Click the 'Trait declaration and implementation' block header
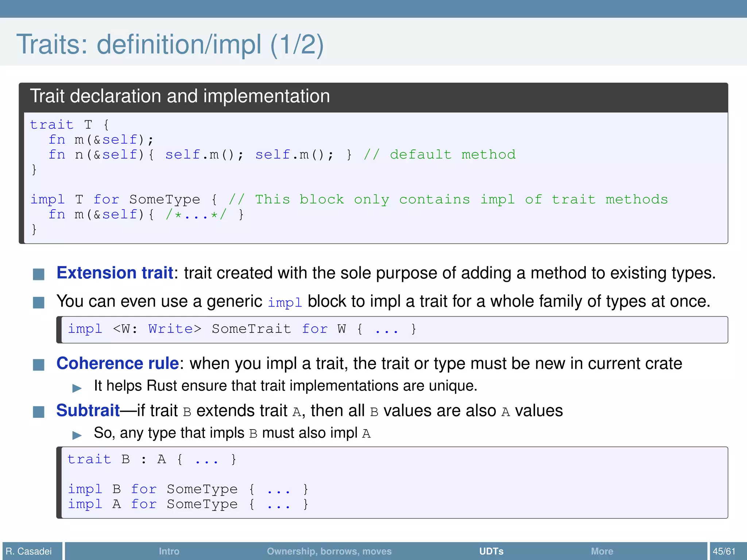 180,96
